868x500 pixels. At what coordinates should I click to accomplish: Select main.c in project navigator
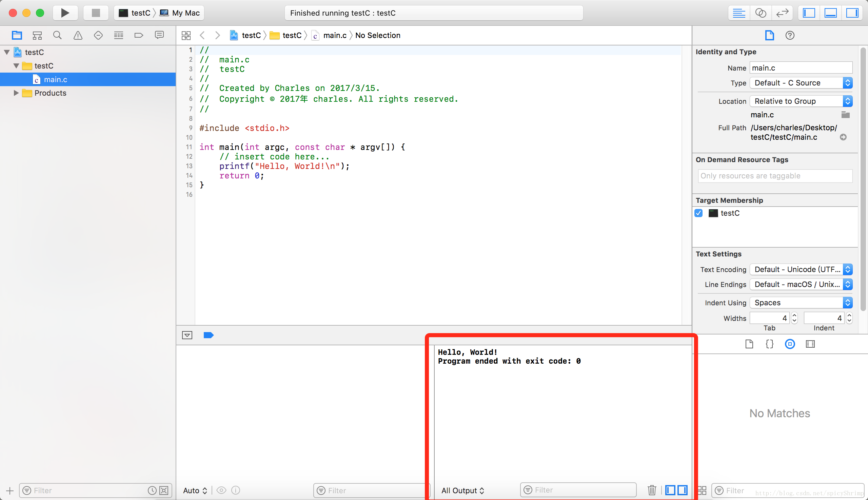pyautogui.click(x=55, y=79)
